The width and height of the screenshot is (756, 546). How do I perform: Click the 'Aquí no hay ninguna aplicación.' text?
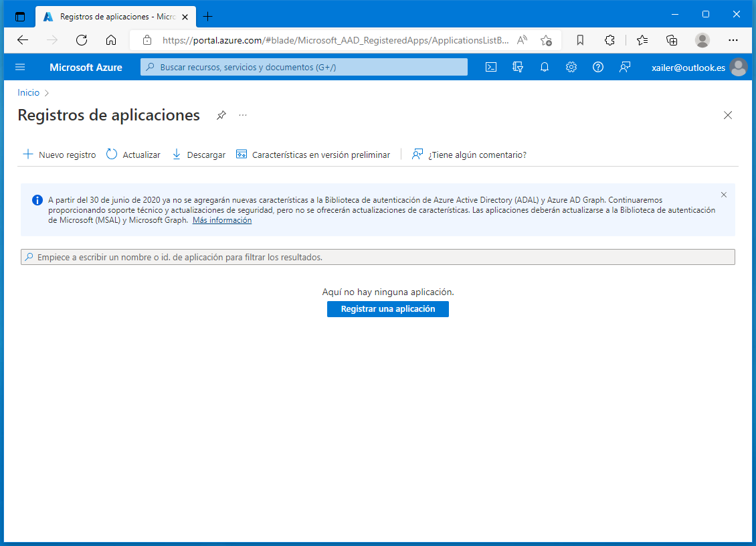[388, 292]
